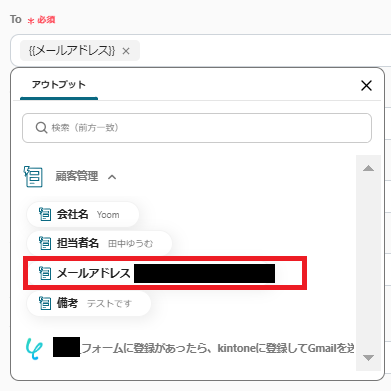Viewport: 391px width, 391px height.
Task: Choose the メールアドレス output item
Action: [x=165, y=273]
